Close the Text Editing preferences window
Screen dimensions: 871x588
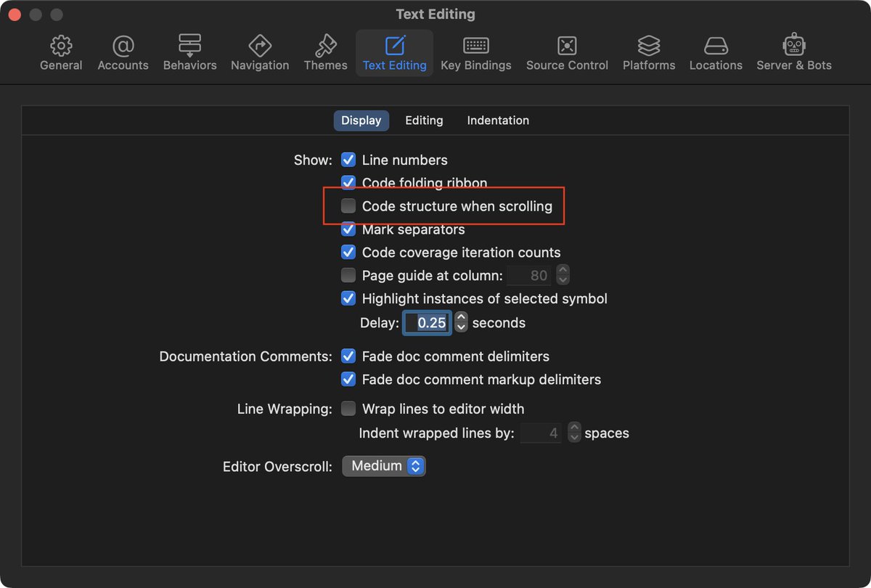(x=15, y=15)
